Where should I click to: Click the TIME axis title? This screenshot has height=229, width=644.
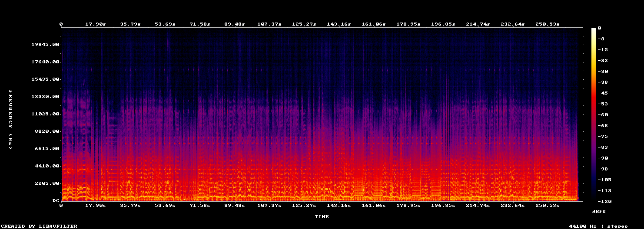[322, 216]
